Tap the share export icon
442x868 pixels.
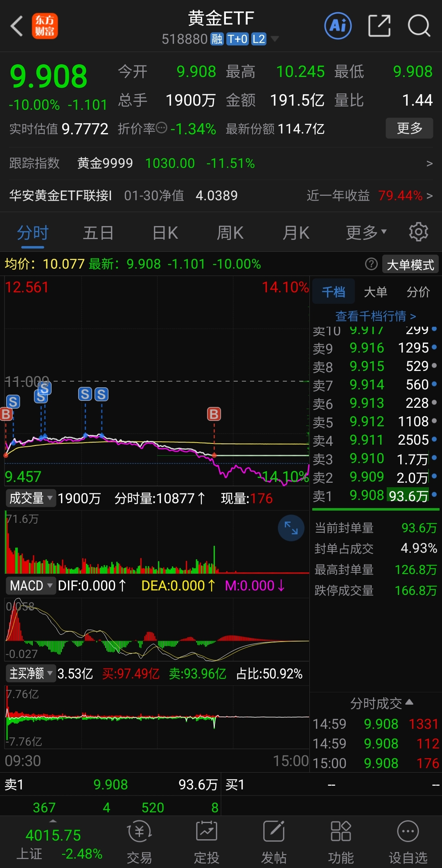379,26
